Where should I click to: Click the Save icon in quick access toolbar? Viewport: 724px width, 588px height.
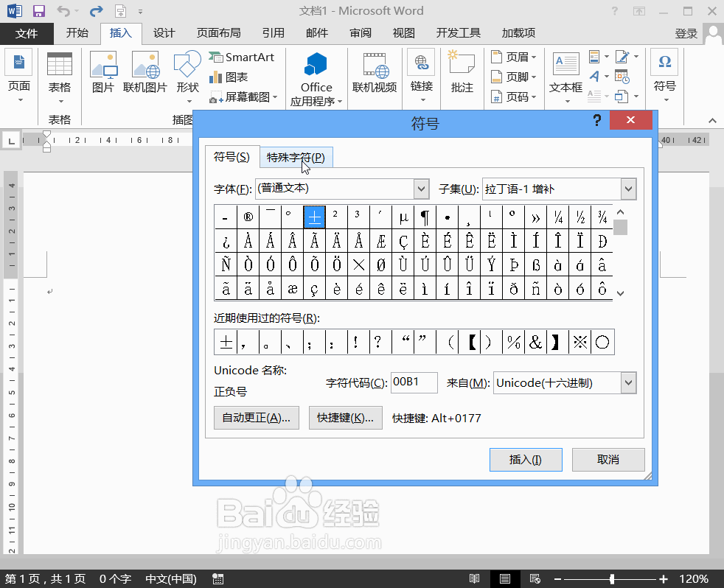coord(39,11)
